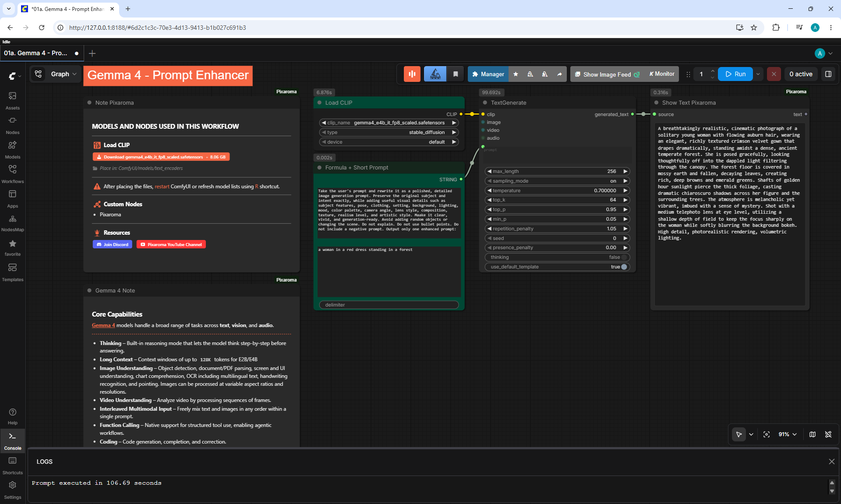Click the delimiter input field
The height and width of the screenshot is (504, 841).
(x=389, y=305)
